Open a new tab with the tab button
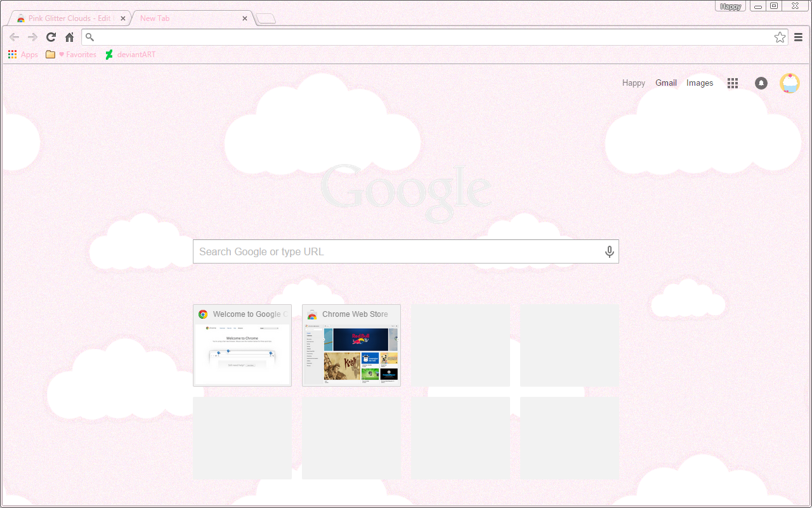Image resolution: width=812 pixels, height=508 pixels. click(266, 19)
